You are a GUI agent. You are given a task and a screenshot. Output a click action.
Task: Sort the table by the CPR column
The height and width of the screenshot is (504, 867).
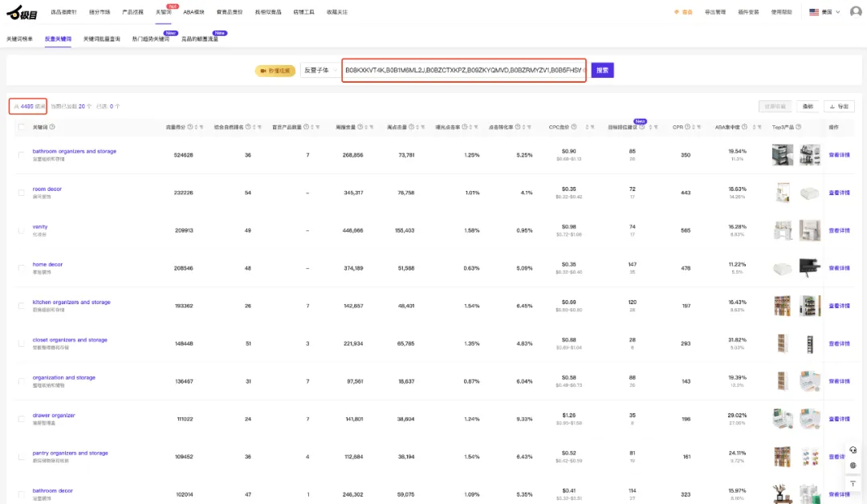694,127
